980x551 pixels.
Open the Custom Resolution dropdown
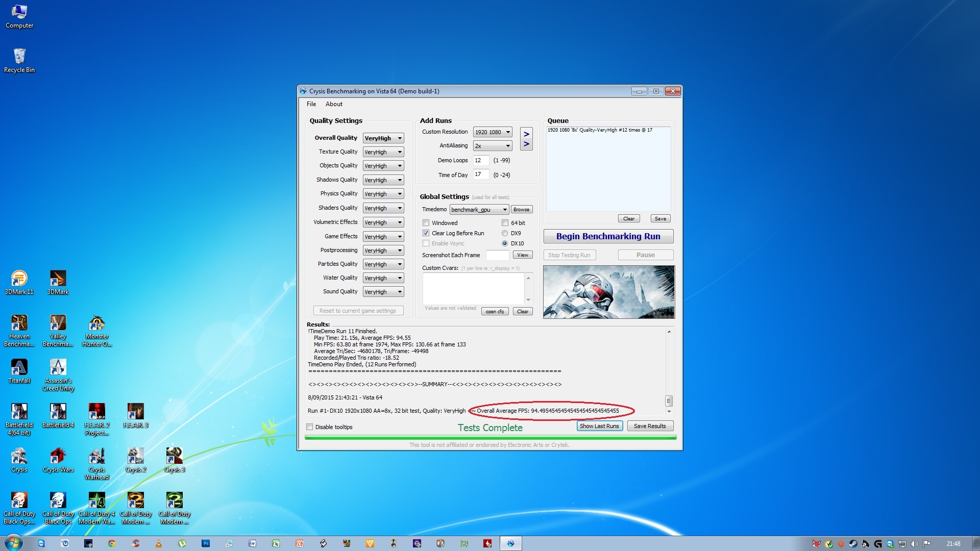(x=493, y=132)
